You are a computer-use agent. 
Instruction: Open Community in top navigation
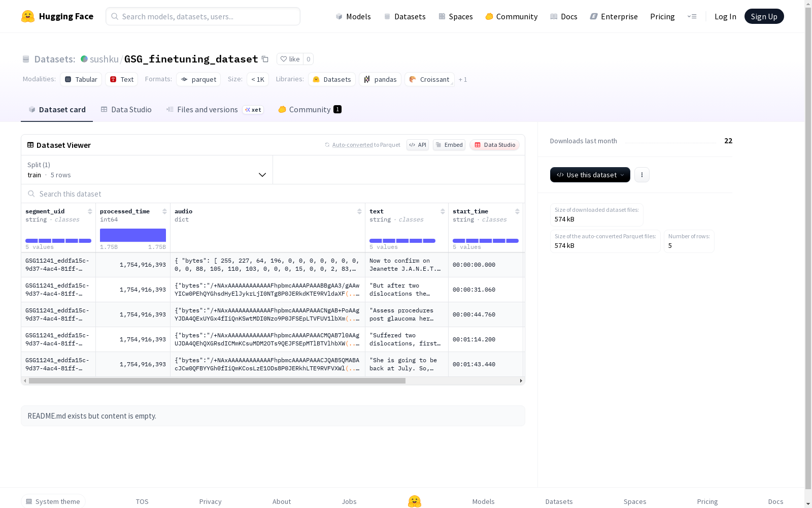[512, 16]
